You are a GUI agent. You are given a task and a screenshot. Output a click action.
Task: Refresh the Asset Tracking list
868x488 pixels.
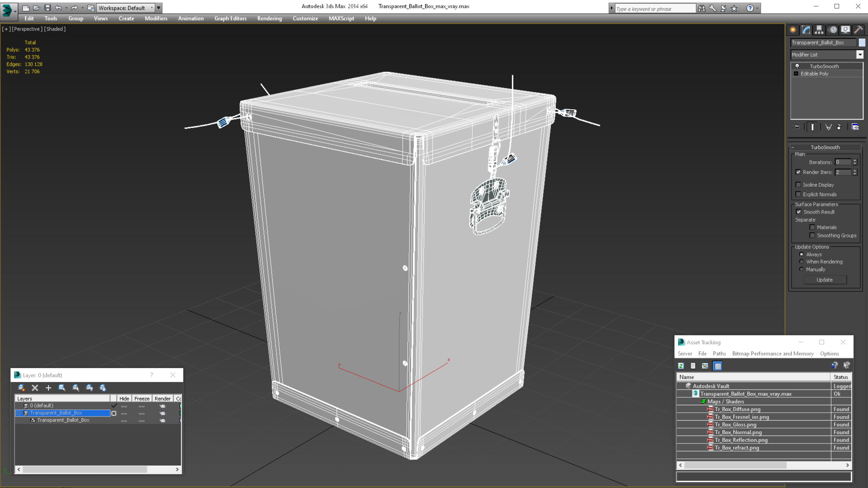pyautogui.click(x=681, y=366)
